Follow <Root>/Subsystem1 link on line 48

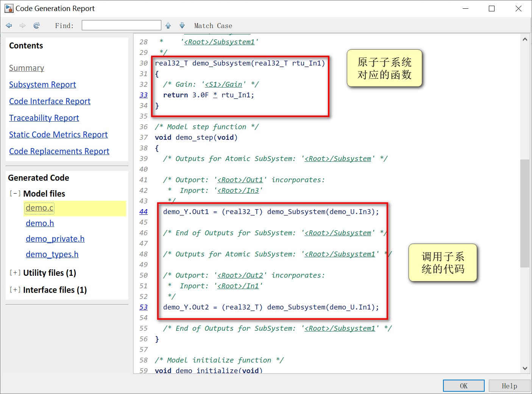[340, 254]
